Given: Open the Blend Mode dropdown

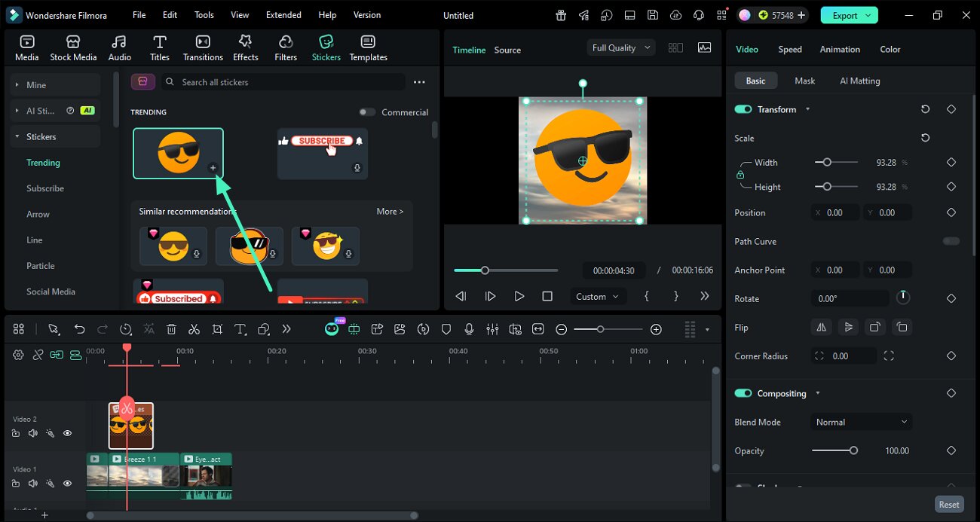Looking at the screenshot, I should point(861,422).
